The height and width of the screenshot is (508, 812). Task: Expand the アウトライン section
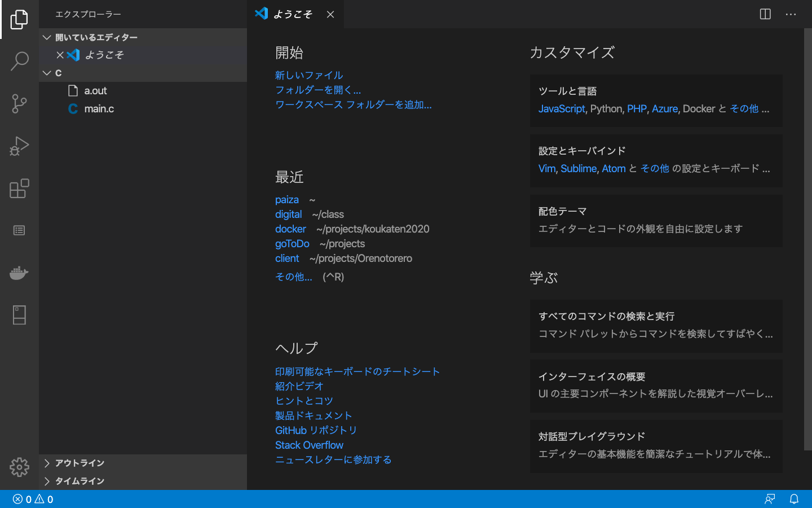pyautogui.click(x=143, y=463)
